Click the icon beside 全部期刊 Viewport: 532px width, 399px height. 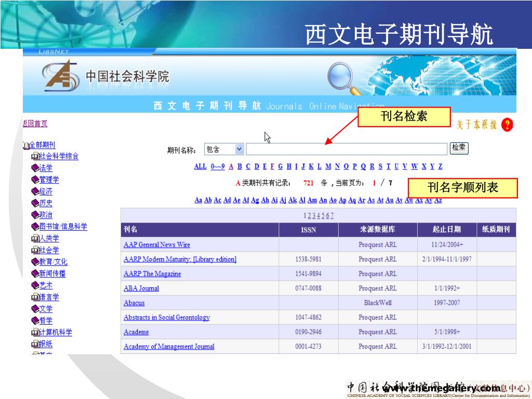pyautogui.click(x=26, y=145)
